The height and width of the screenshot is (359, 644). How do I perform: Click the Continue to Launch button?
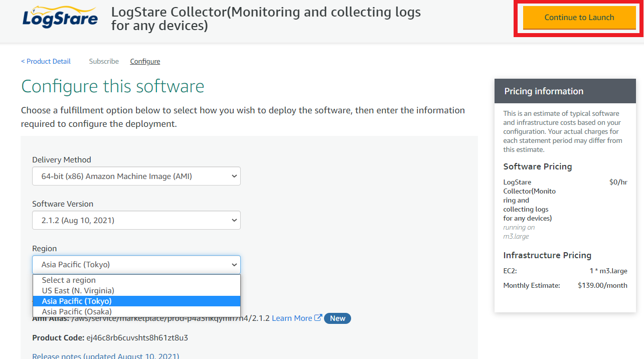pyautogui.click(x=579, y=18)
